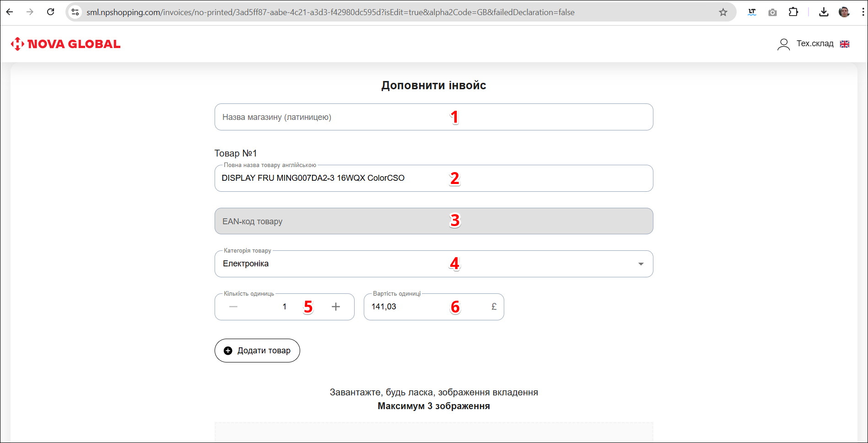Open the Chrome profile avatar

click(x=844, y=12)
